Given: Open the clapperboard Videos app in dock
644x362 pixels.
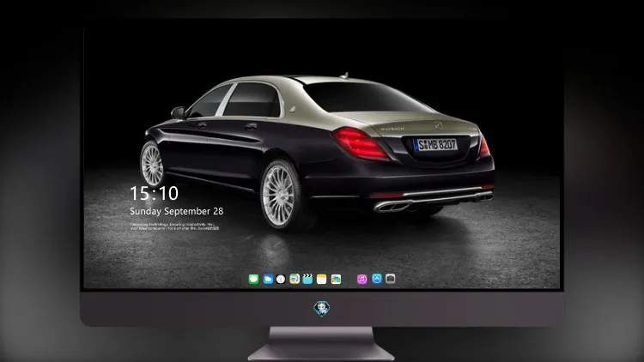Looking at the screenshot, I should coord(307,279).
